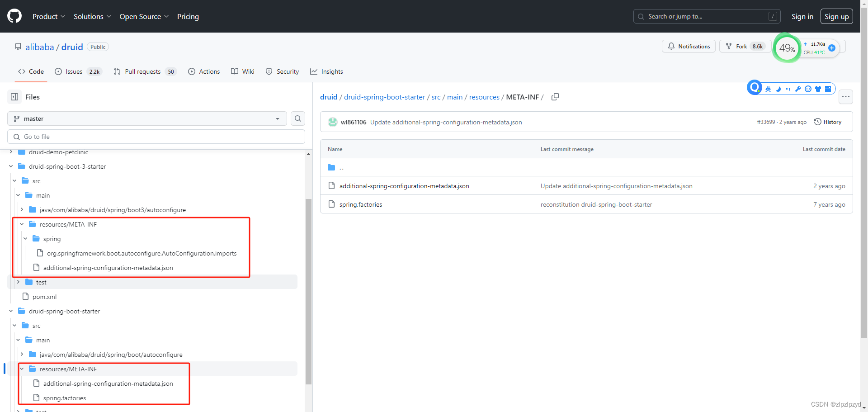Select pom.xml in the tree
The height and width of the screenshot is (412, 868).
coord(44,297)
